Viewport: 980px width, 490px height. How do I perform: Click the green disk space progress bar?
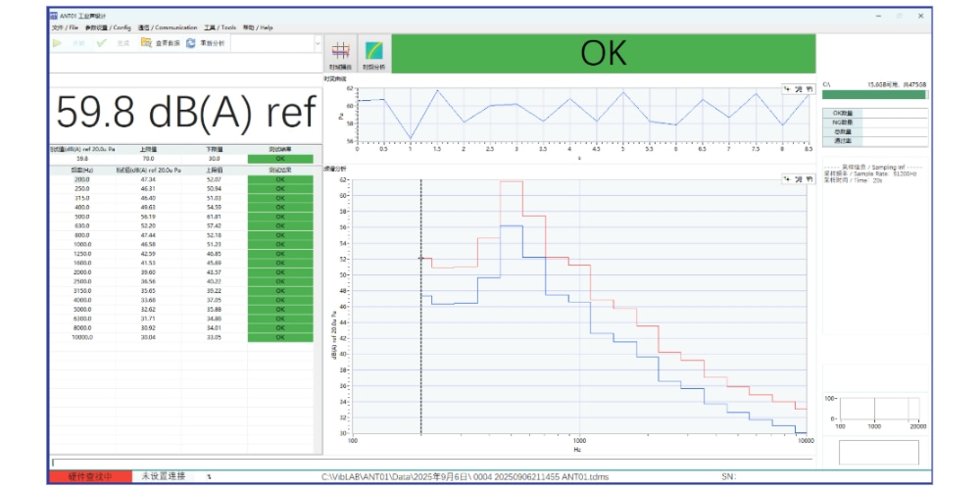pyautogui.click(x=874, y=95)
